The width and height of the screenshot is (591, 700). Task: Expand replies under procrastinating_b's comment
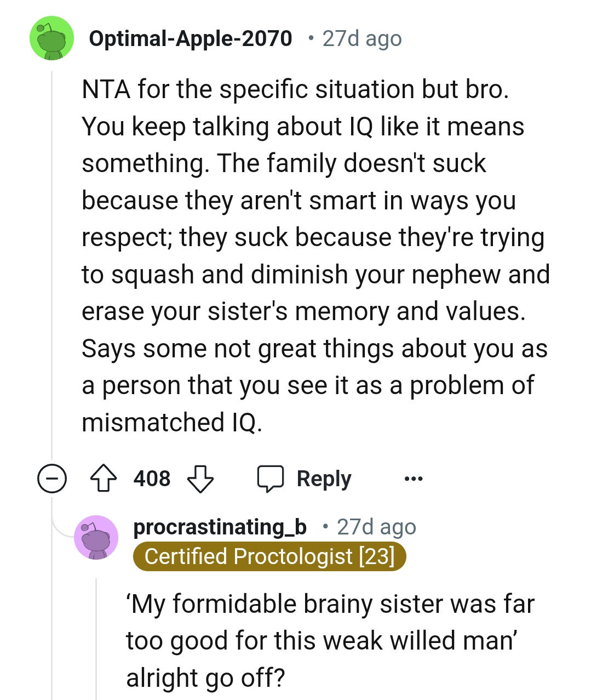click(x=96, y=537)
